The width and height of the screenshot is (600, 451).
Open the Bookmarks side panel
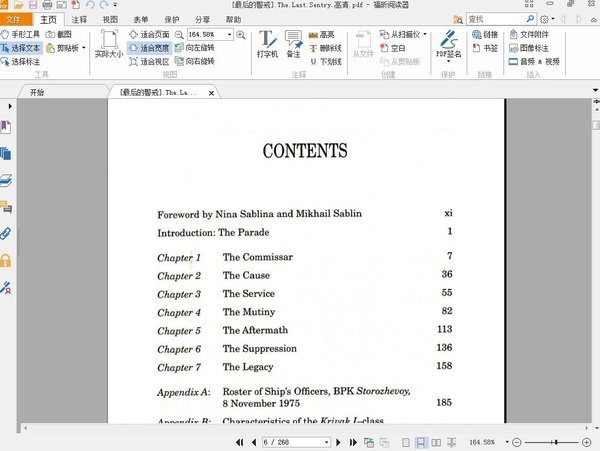[x=6, y=127]
